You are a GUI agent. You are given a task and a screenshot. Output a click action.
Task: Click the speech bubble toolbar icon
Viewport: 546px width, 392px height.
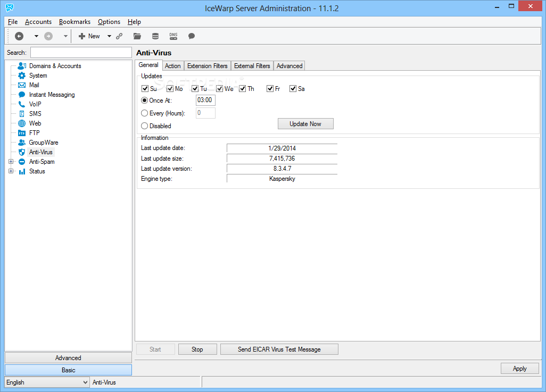point(192,36)
